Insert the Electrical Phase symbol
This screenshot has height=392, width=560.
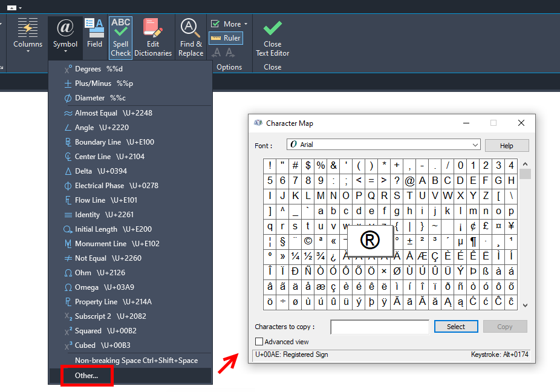[x=131, y=186]
